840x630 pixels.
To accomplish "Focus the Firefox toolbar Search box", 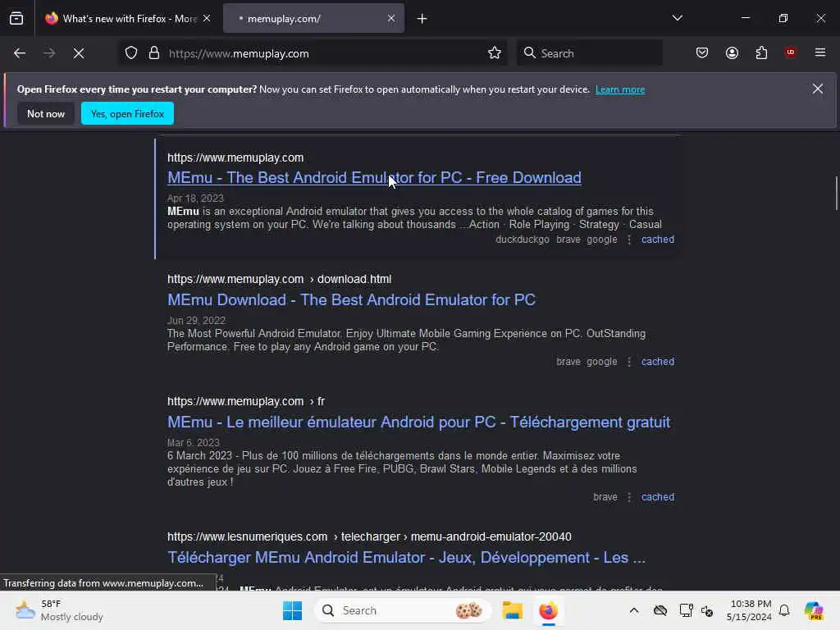I will click(x=589, y=53).
